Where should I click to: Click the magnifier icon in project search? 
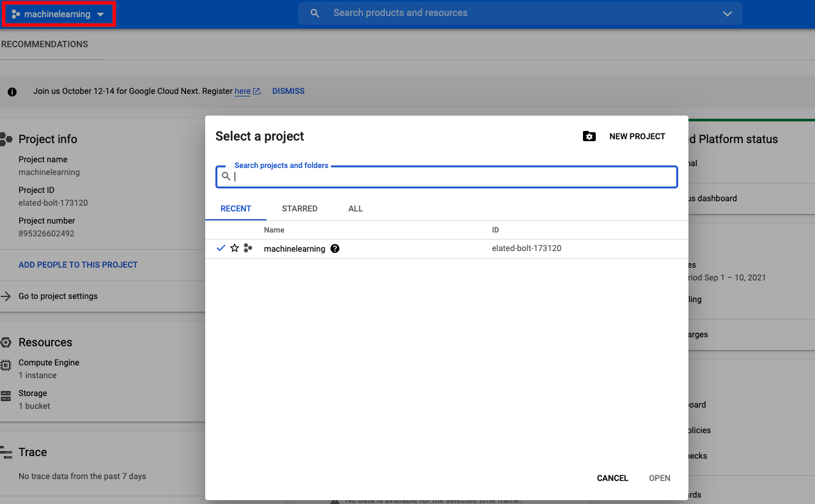click(x=226, y=176)
